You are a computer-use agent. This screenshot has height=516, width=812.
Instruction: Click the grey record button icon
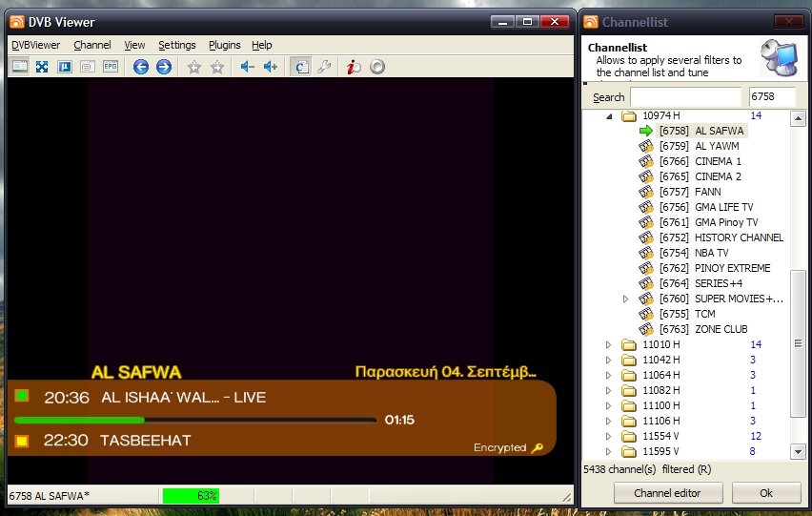pos(377,67)
